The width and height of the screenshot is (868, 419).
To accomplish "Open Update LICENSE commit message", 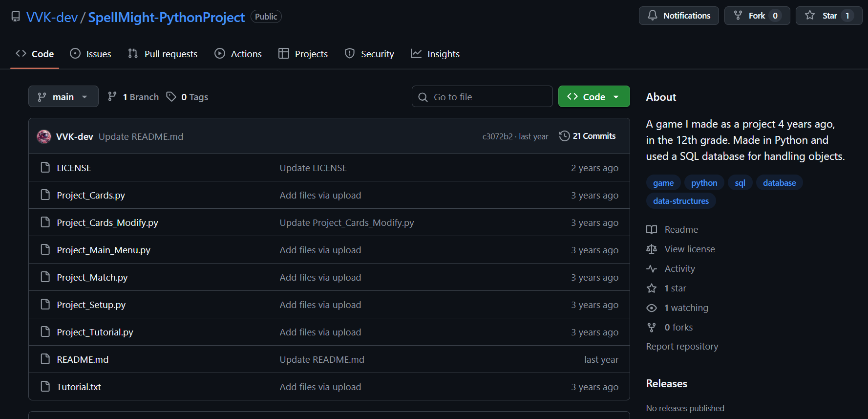I will 313,168.
